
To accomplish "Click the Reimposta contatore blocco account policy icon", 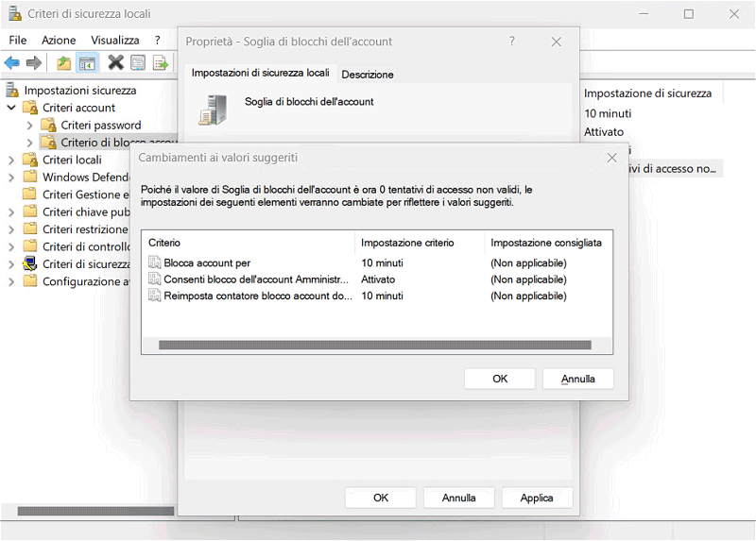I will pos(154,296).
